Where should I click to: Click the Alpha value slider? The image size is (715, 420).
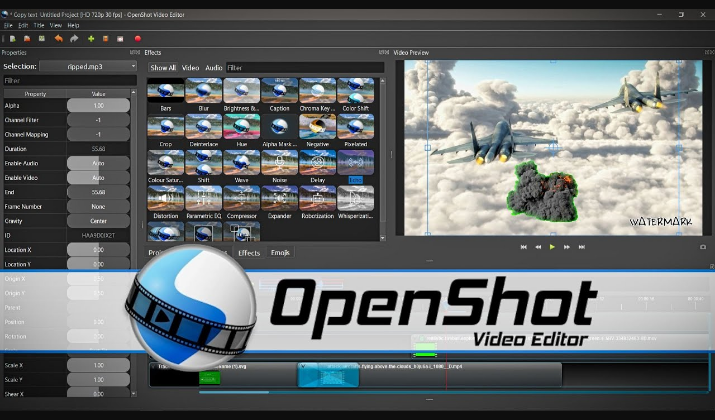(98, 105)
